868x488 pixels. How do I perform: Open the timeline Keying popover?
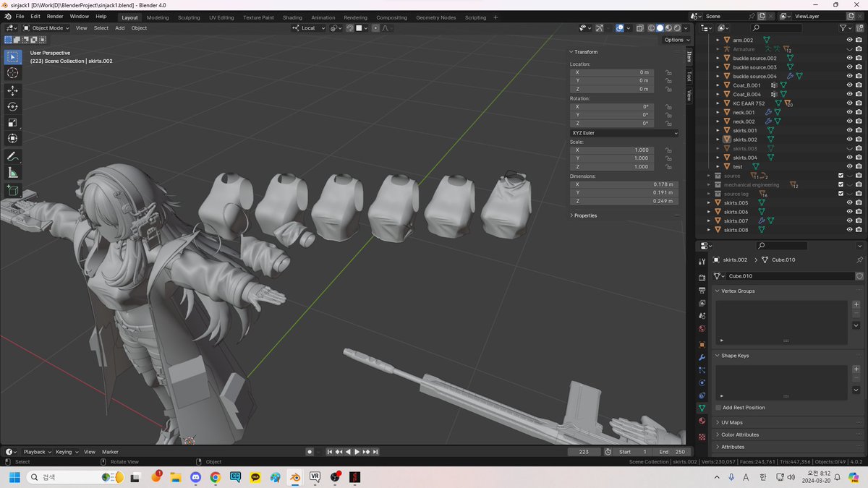click(x=67, y=452)
